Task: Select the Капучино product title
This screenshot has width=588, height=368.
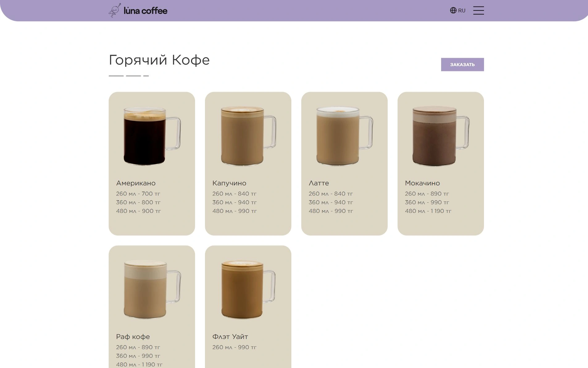Action: [x=229, y=183]
